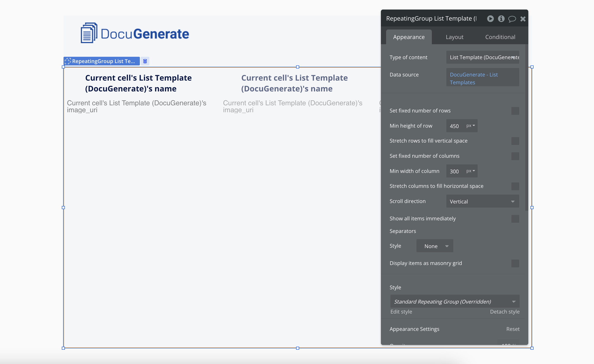The width and height of the screenshot is (594, 364).
Task: Open the comment bubble icon in property editor
Action: pos(512,19)
